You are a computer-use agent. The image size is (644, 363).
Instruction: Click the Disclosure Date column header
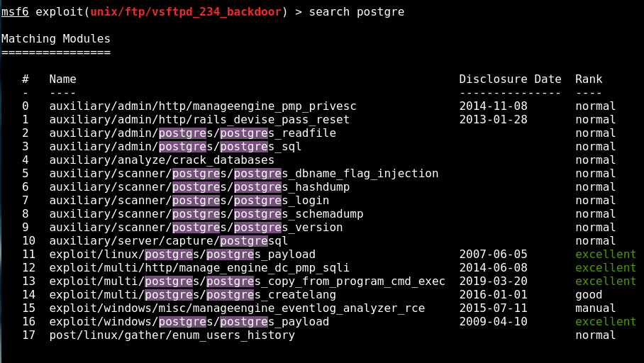click(510, 79)
